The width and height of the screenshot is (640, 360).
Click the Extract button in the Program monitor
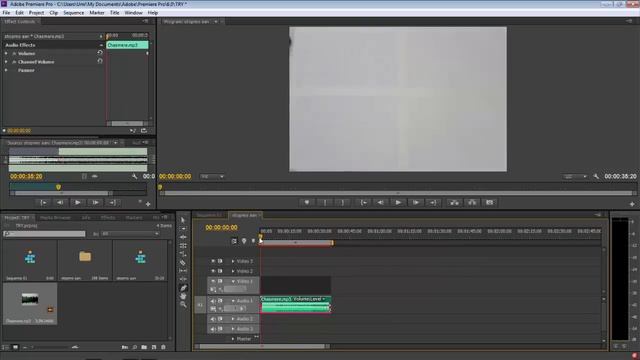tap(472, 202)
